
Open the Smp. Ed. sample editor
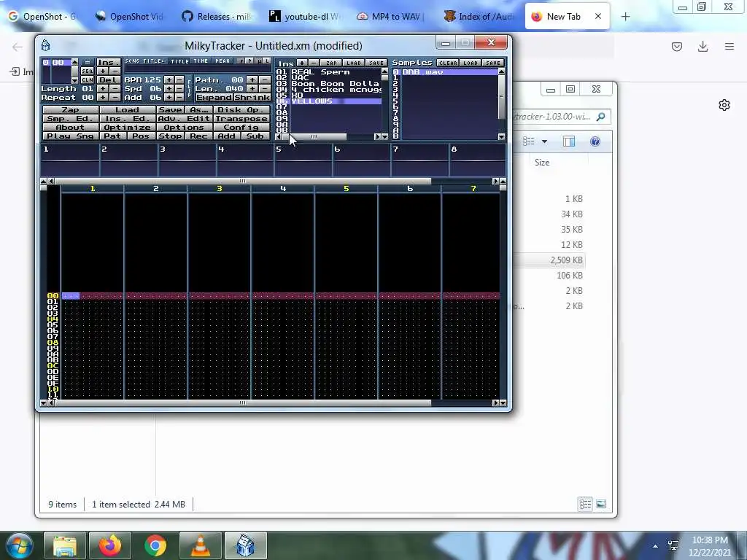pos(70,119)
